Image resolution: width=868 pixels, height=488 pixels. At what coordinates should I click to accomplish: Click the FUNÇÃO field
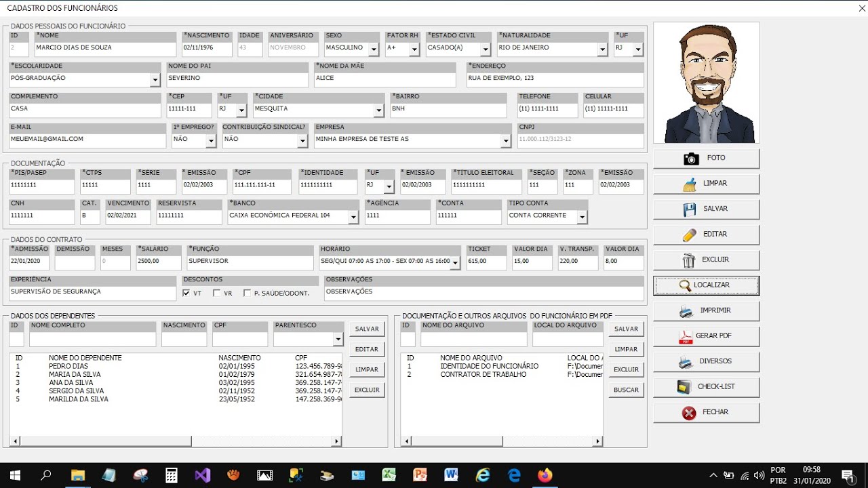tap(250, 262)
